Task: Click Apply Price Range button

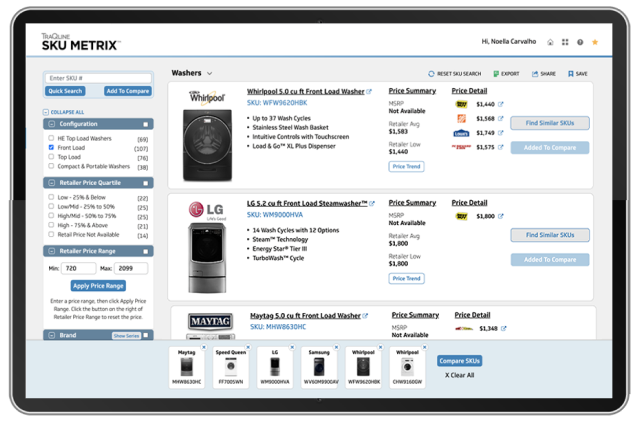Action: 98,286
